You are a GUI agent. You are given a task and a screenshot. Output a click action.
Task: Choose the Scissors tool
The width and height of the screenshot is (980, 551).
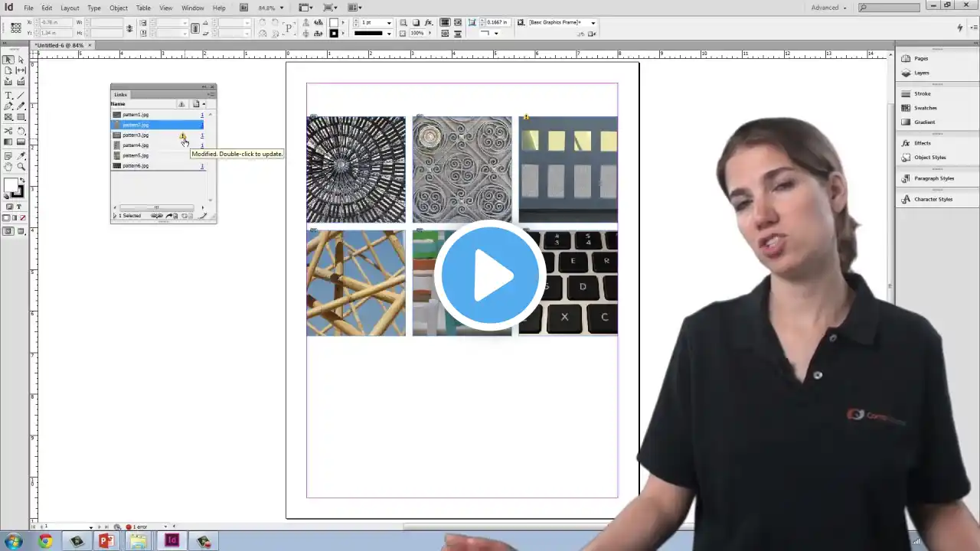(x=8, y=131)
